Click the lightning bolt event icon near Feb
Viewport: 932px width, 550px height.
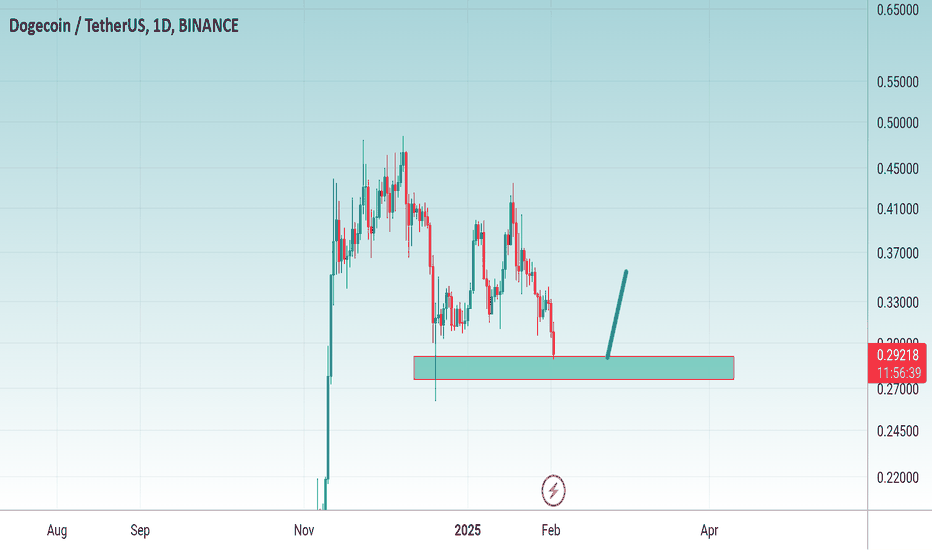tap(553, 491)
